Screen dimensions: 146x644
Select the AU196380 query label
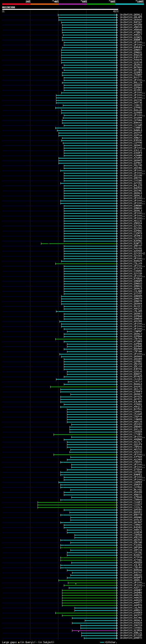pos(8,7)
